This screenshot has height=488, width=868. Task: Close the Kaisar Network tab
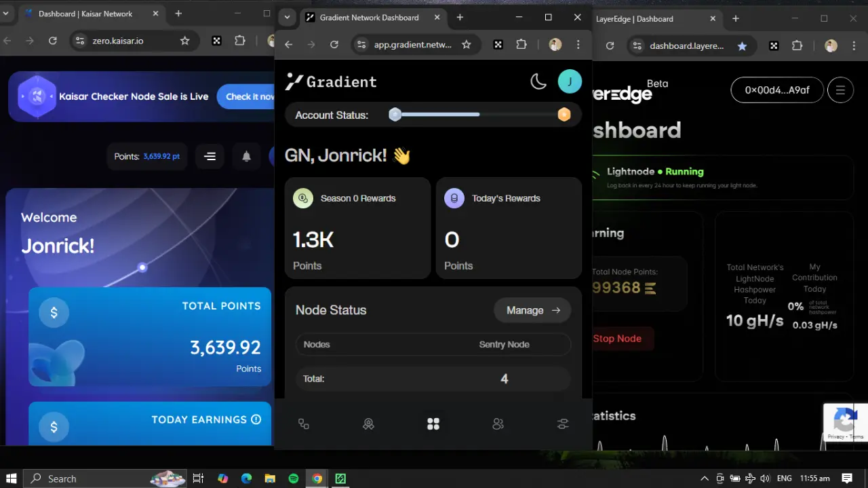click(155, 14)
